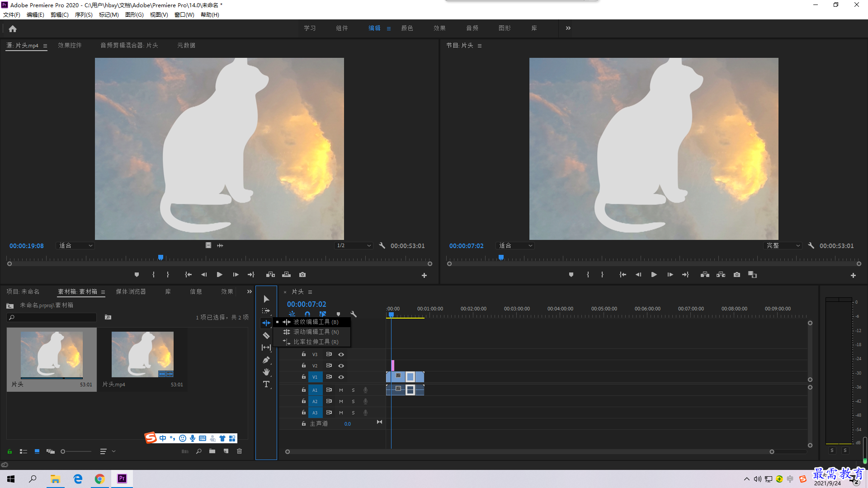Open Comparison View in Program monitor
Viewport: 868px width, 488px height.
[x=752, y=275]
